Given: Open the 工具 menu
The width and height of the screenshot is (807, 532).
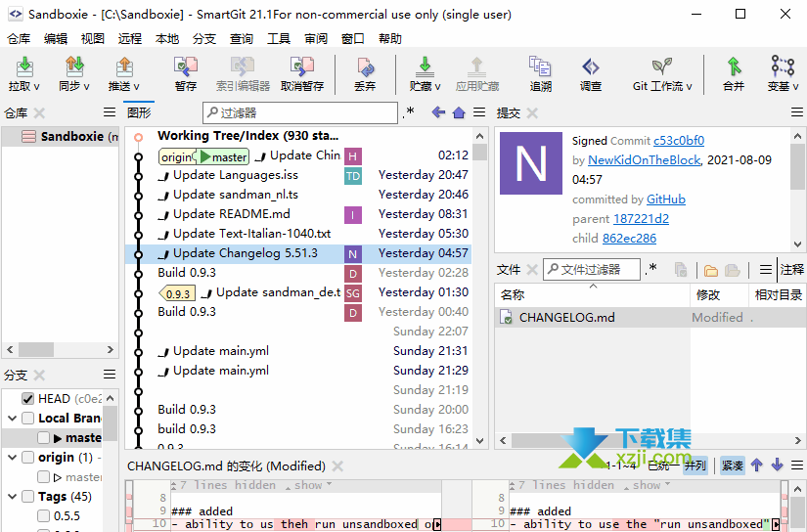Looking at the screenshot, I should pos(279,38).
